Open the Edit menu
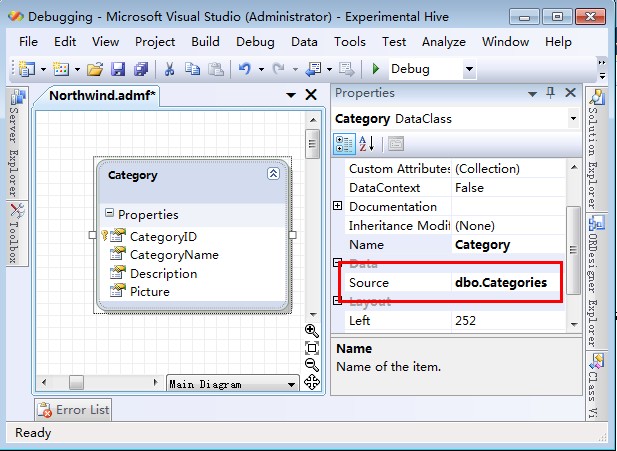Image resolution: width=617 pixels, height=451 pixels. click(x=65, y=42)
